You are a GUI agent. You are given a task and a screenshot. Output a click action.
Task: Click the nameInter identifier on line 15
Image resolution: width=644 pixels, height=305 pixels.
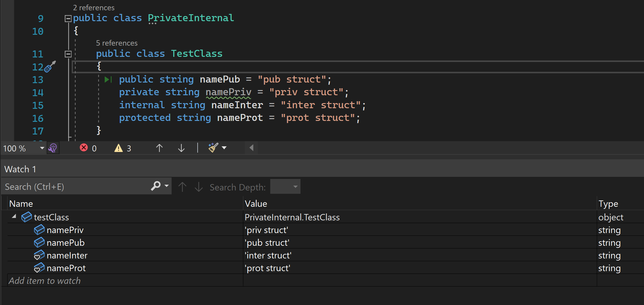pos(237,105)
